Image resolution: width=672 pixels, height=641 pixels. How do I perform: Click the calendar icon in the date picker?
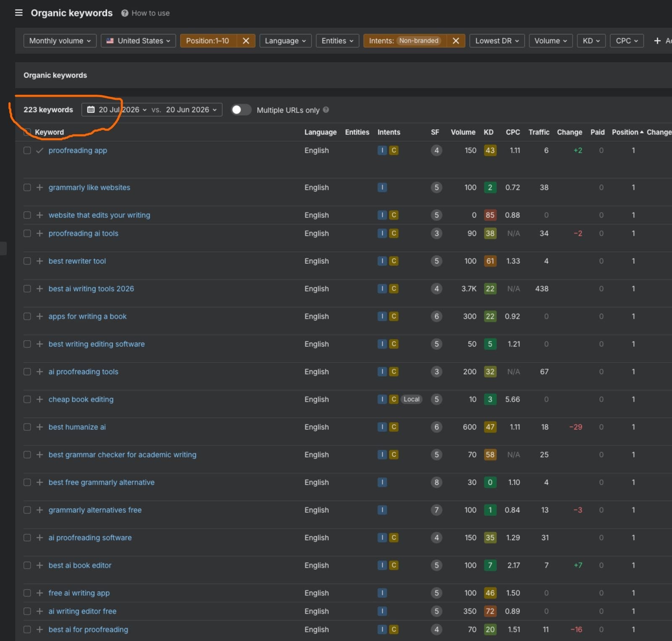[91, 110]
